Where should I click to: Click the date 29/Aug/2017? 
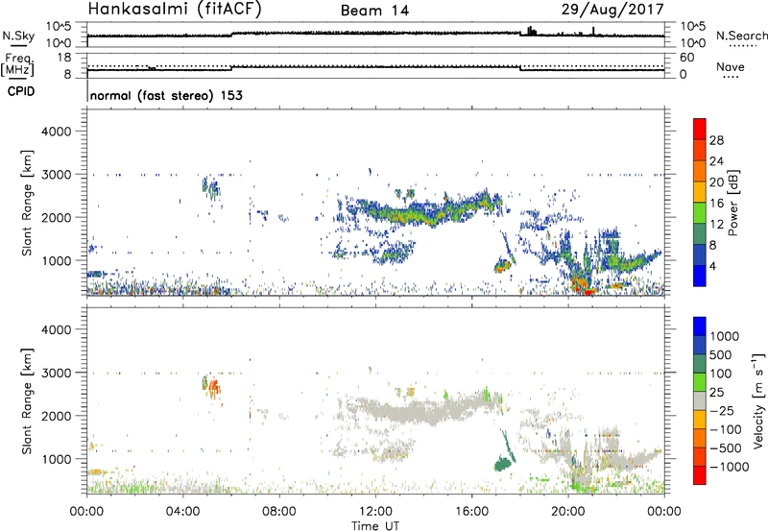point(612,10)
